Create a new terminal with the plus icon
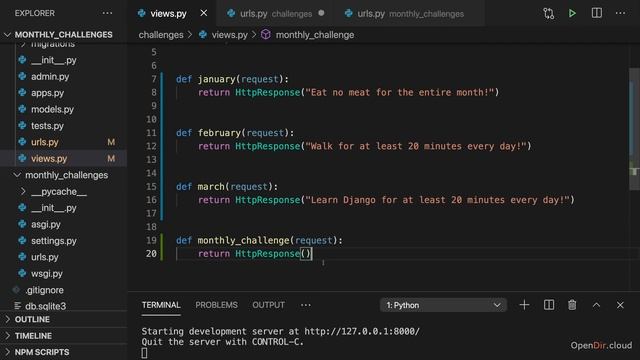 pyautogui.click(x=524, y=305)
